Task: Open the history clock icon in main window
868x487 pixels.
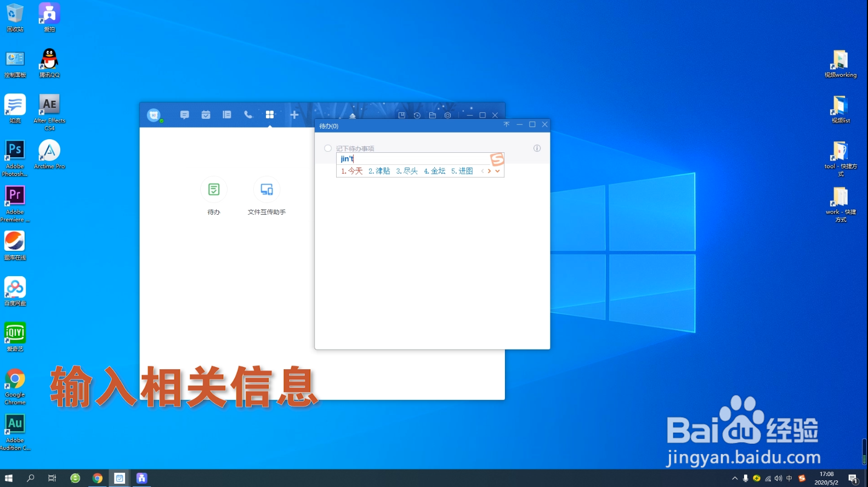Action: tap(417, 115)
